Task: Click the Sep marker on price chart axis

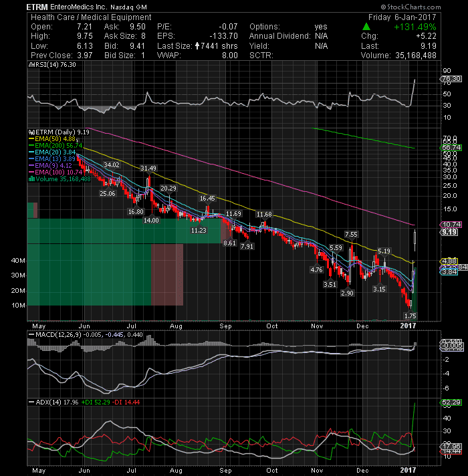Action: pyautogui.click(x=225, y=326)
